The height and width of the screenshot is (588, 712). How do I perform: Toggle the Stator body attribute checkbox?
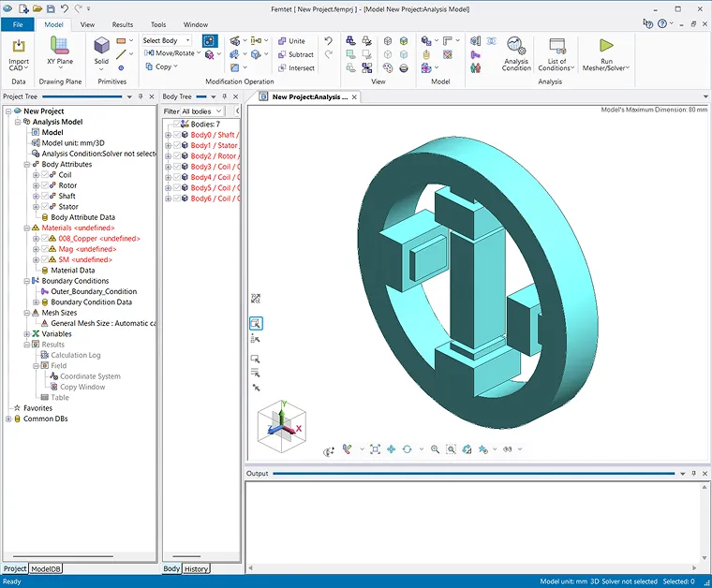point(45,206)
